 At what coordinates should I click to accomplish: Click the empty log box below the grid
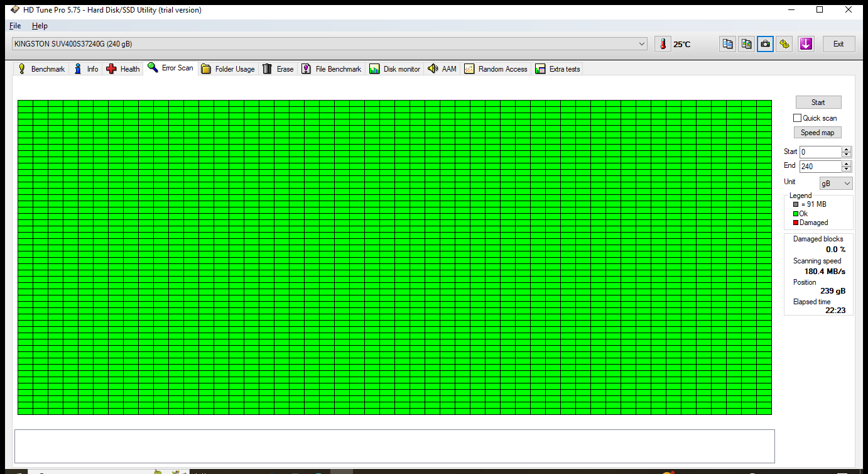coord(394,446)
